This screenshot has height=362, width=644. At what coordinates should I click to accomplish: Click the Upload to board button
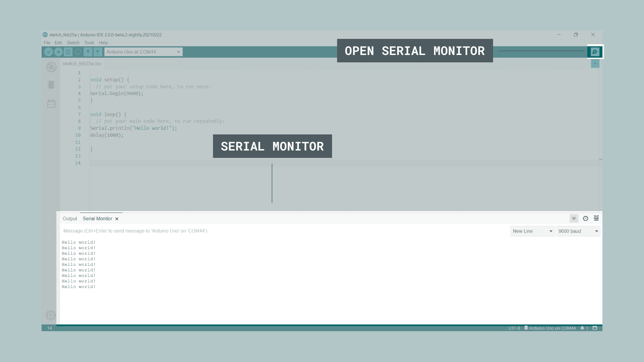(x=58, y=52)
